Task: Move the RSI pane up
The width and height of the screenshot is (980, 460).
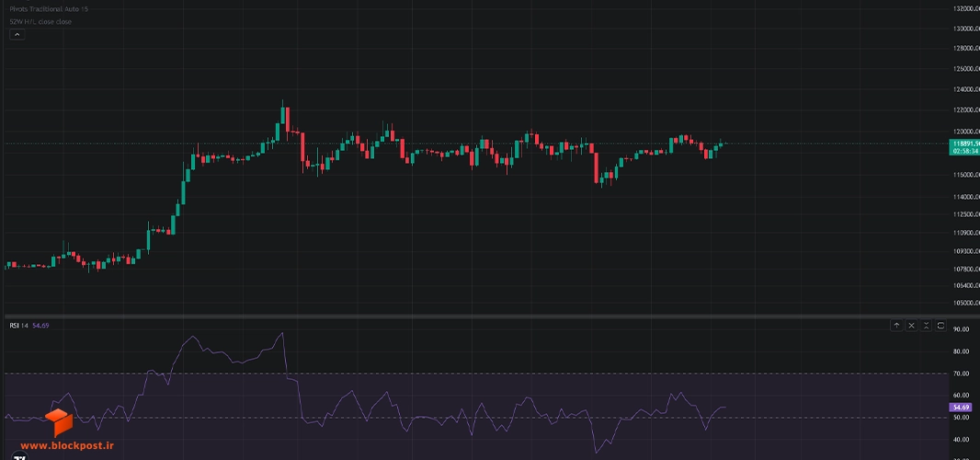Action: [896, 326]
